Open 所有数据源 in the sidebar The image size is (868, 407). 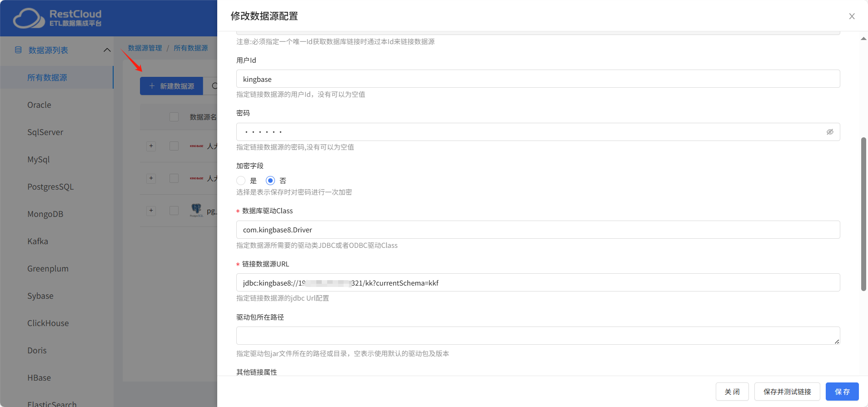[x=56, y=77]
